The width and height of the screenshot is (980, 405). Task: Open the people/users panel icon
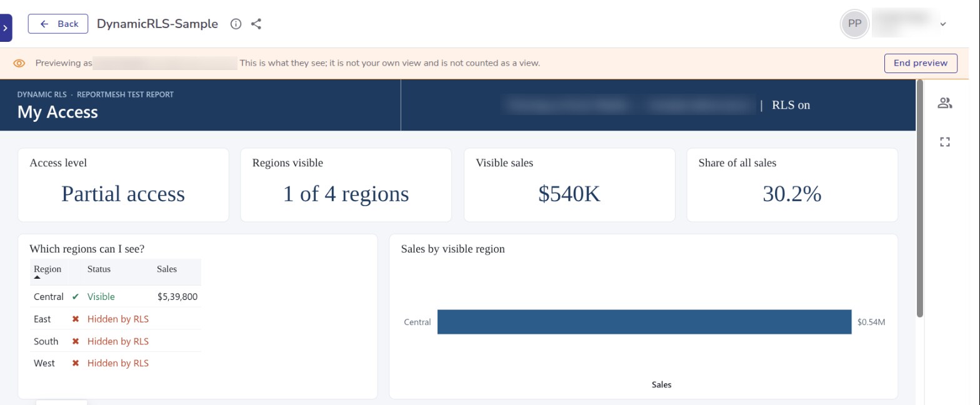tap(945, 104)
